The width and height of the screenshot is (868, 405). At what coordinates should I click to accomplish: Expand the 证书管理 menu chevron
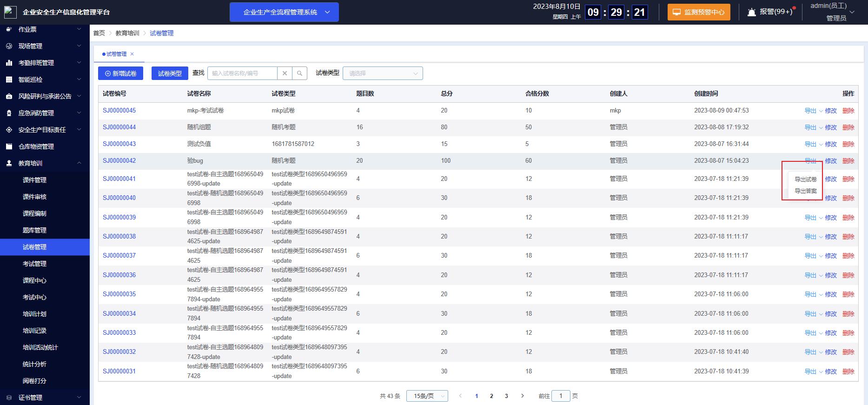(x=79, y=398)
